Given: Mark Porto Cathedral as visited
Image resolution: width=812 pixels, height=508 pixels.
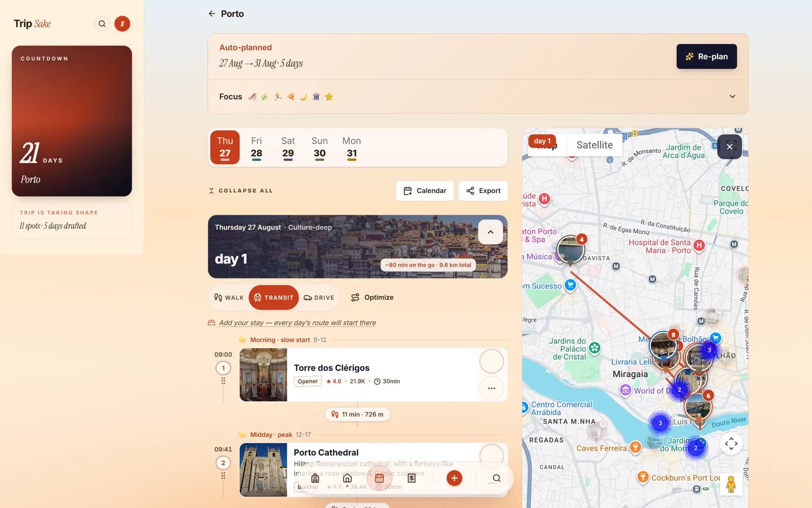Looking at the screenshot, I should (x=491, y=456).
